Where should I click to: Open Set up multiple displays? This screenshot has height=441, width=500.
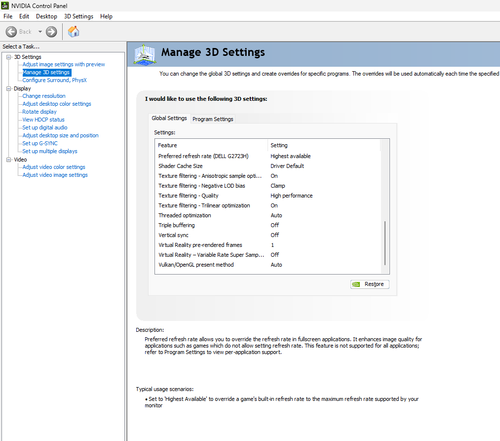49,151
